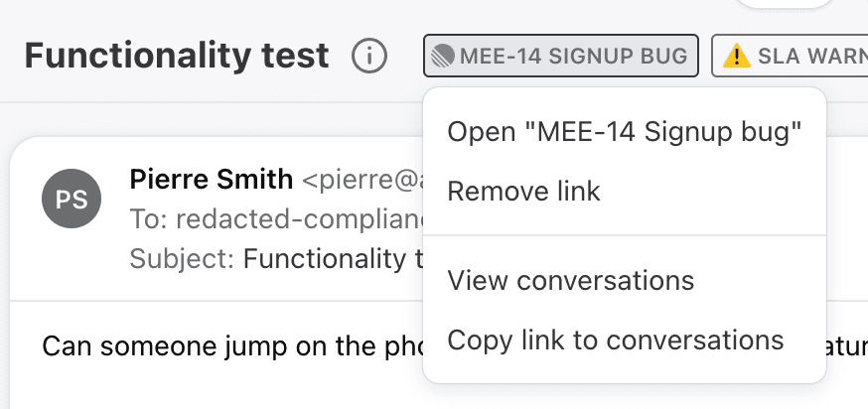This screenshot has height=409, width=868.
Task: Click the Functionality subject value text
Action: [333, 258]
